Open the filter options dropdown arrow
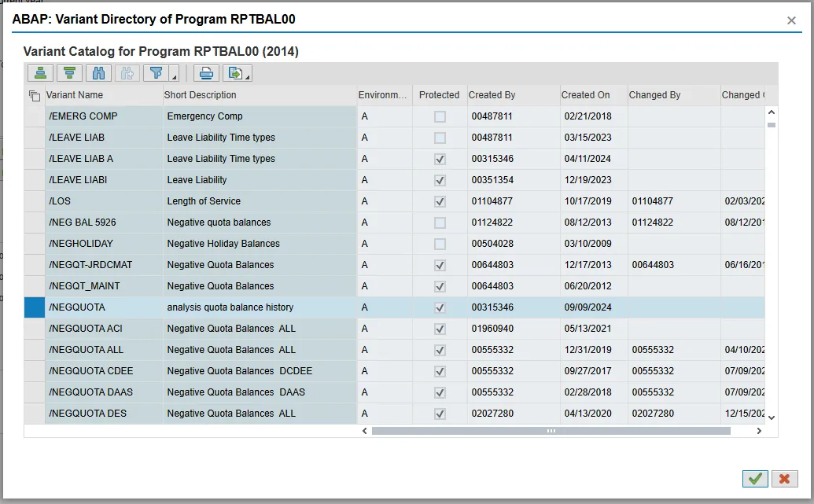The height and width of the screenshot is (504, 814). click(174, 77)
